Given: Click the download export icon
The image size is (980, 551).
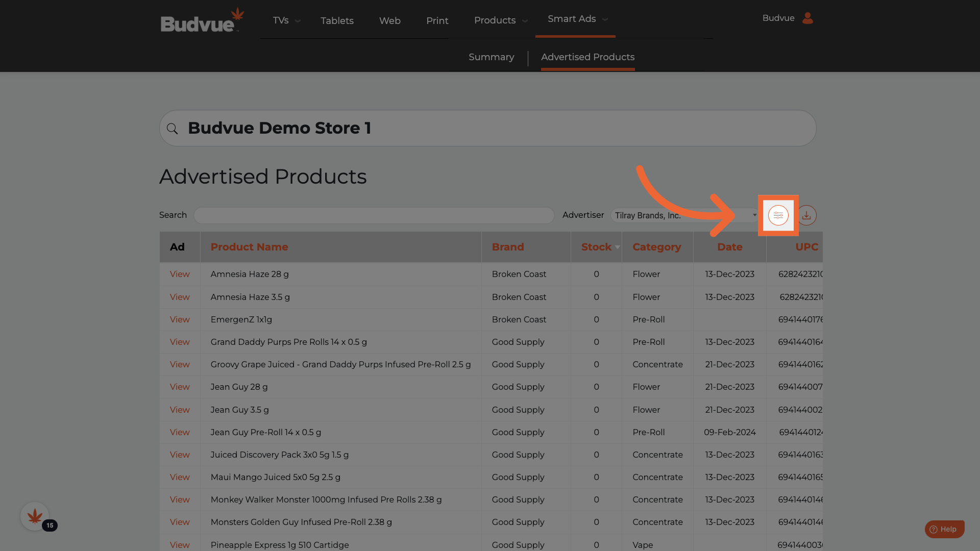Looking at the screenshot, I should [x=806, y=215].
